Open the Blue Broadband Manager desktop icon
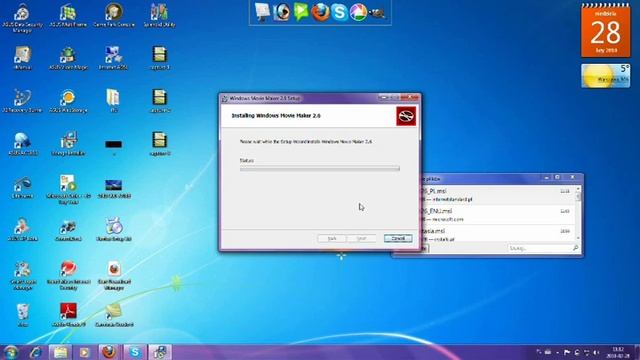The width and height of the screenshot is (640, 360). (x=114, y=275)
